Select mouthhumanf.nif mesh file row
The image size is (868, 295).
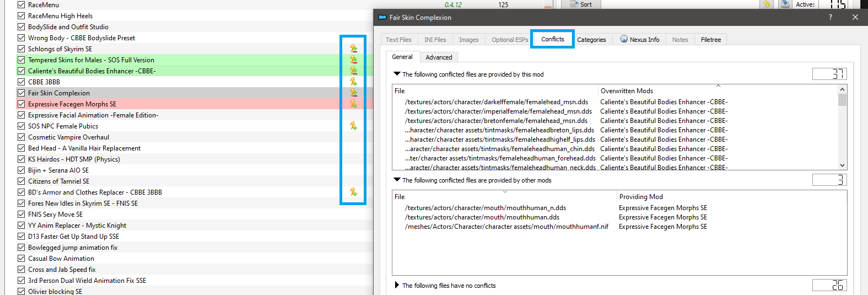point(619,227)
